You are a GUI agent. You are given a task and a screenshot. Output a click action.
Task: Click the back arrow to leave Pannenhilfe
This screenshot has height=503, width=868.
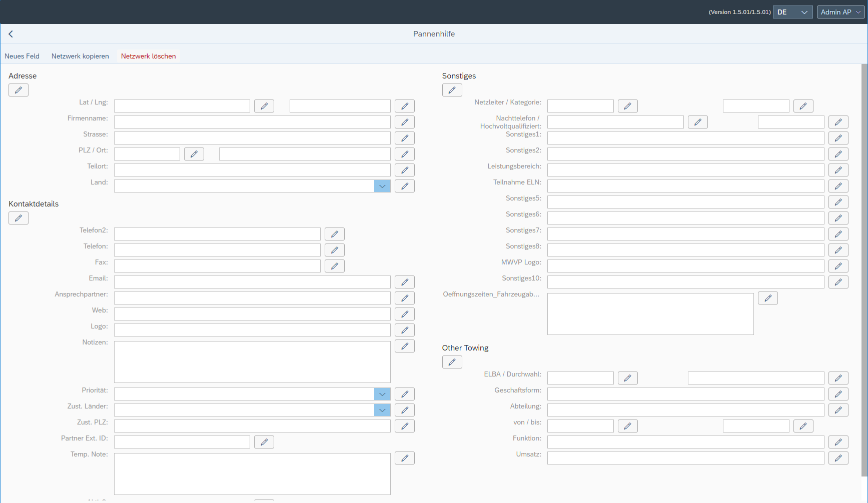(x=11, y=33)
